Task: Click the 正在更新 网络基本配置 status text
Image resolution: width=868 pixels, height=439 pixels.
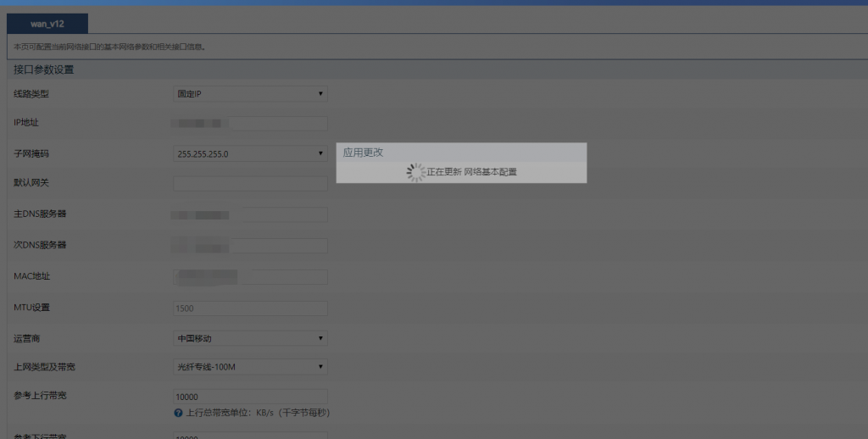Action: [x=471, y=172]
